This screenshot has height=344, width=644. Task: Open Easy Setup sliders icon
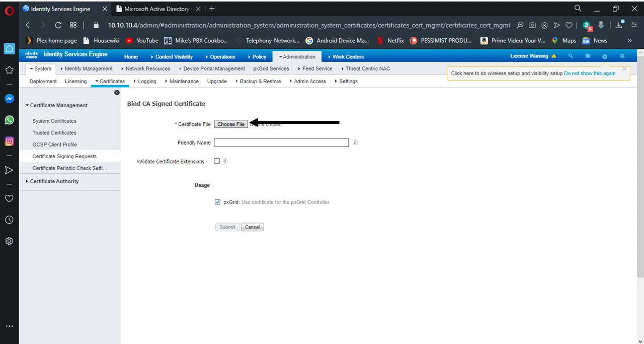tap(635, 25)
